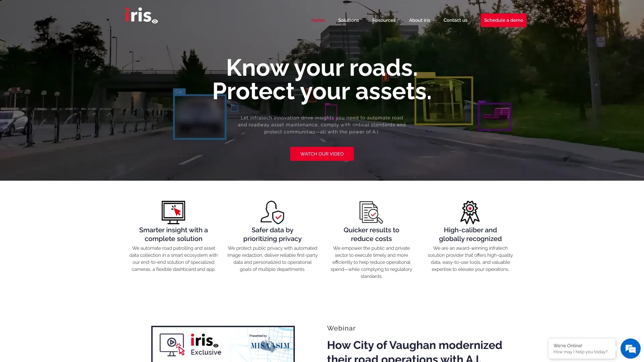Image resolution: width=644 pixels, height=362 pixels.
Task: Toggle the WATCH OUR VIDEO button
Action: coord(322,154)
